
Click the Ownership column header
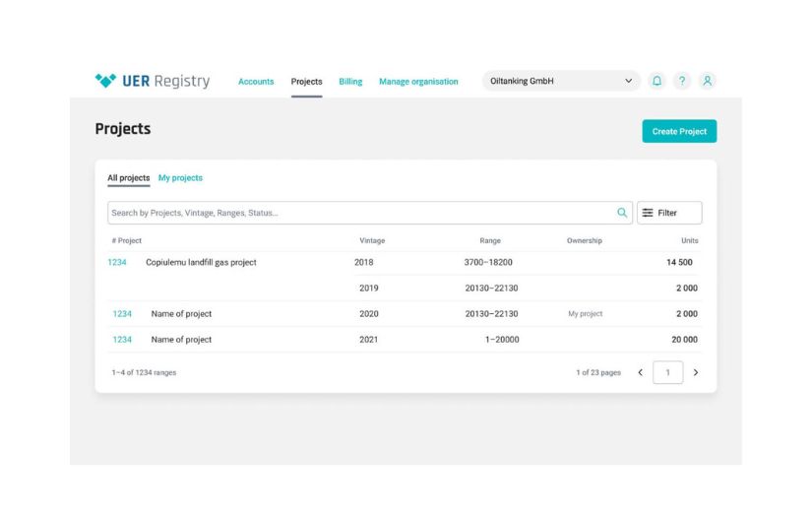[584, 240]
